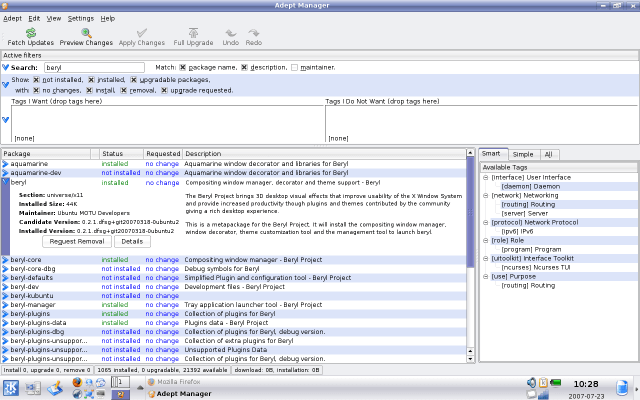Image resolution: width=640 pixels, height=400 pixels.
Task: Uncheck the 'not installed' show filter
Action: (36, 80)
